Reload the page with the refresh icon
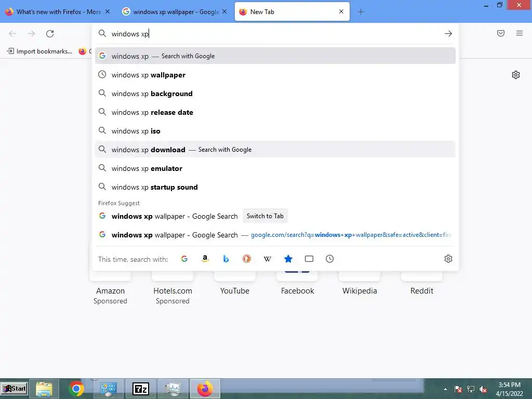 click(50, 34)
